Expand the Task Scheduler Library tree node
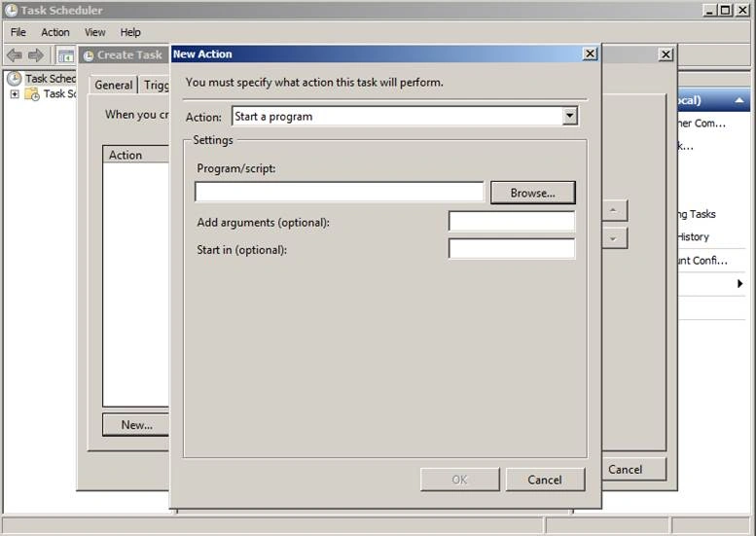The width and height of the screenshot is (756, 536). tap(15, 94)
